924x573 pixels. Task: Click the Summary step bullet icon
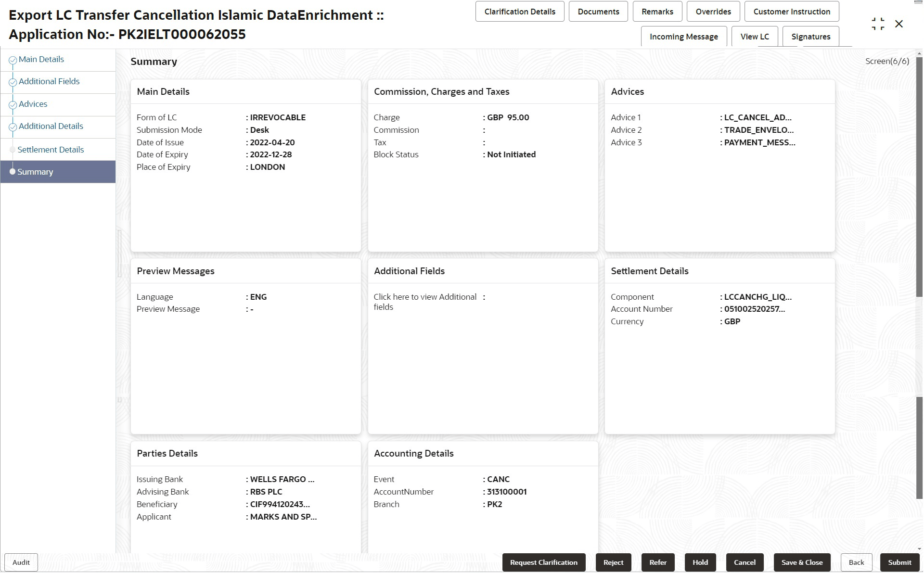(x=13, y=172)
